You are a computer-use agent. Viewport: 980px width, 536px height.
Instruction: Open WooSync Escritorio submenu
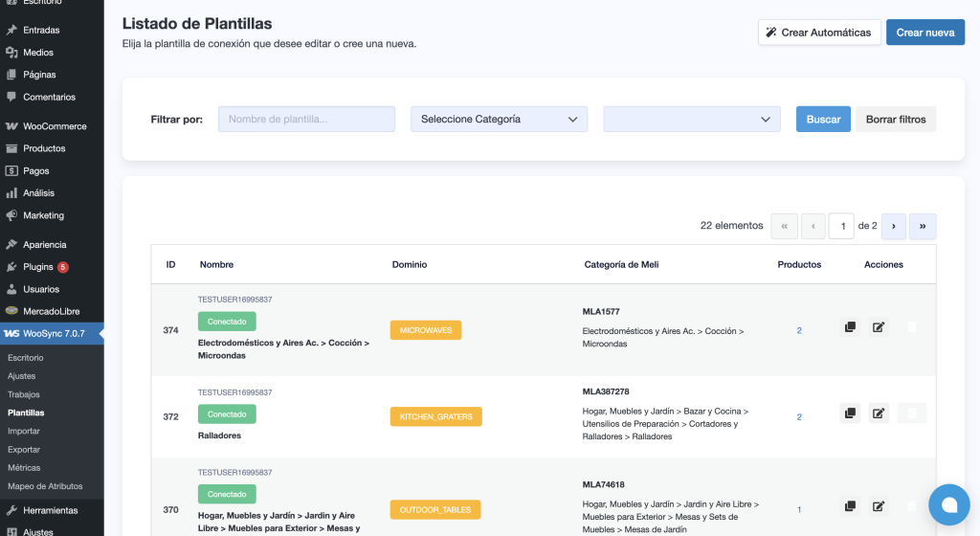click(26, 358)
